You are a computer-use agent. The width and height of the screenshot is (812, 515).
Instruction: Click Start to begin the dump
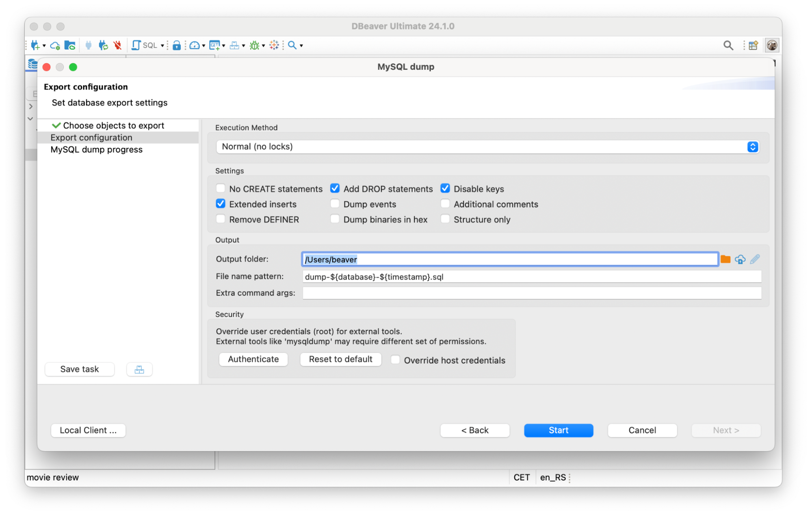[x=558, y=430]
